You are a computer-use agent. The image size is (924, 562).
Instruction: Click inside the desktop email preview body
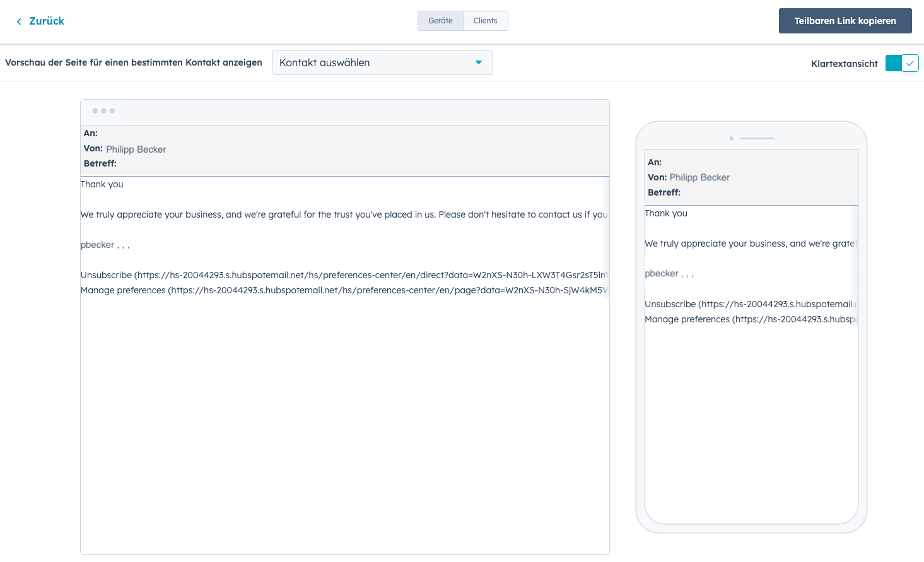344,378
